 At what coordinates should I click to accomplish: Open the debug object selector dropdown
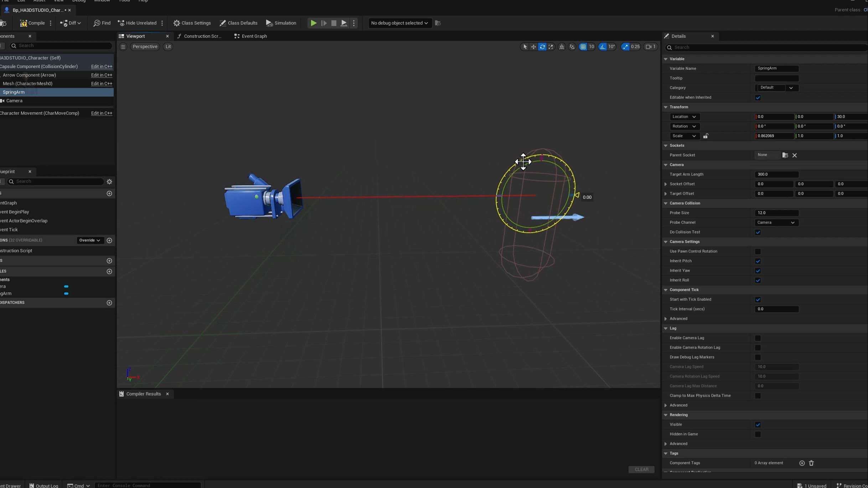click(x=399, y=23)
